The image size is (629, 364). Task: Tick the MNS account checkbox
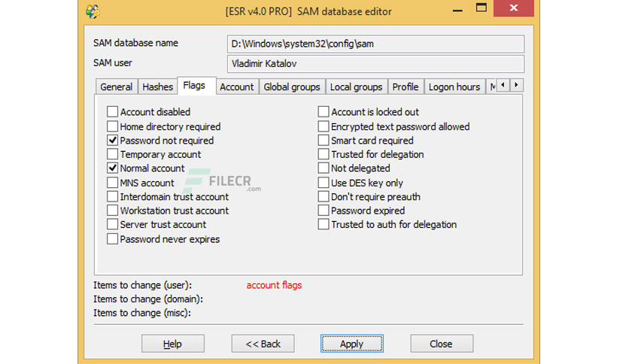(x=112, y=183)
